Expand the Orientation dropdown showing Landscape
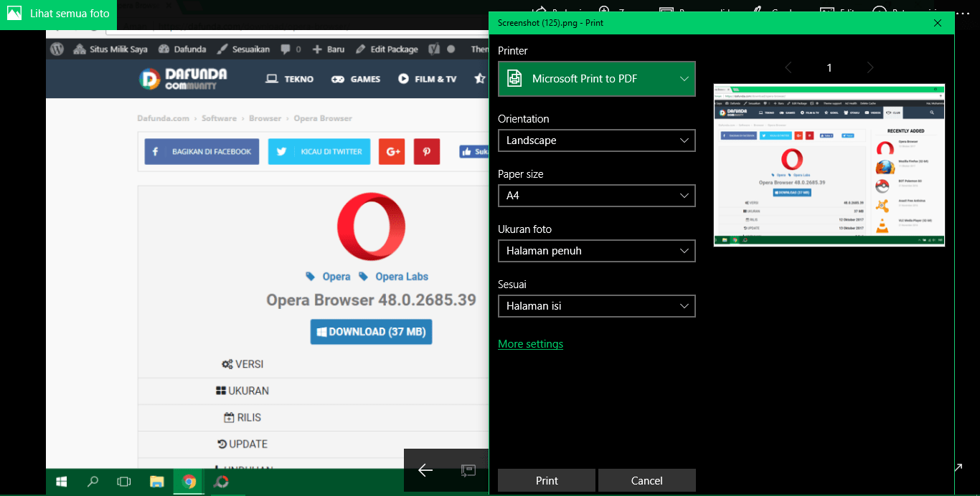This screenshot has width=980, height=496. pyautogui.click(x=596, y=140)
